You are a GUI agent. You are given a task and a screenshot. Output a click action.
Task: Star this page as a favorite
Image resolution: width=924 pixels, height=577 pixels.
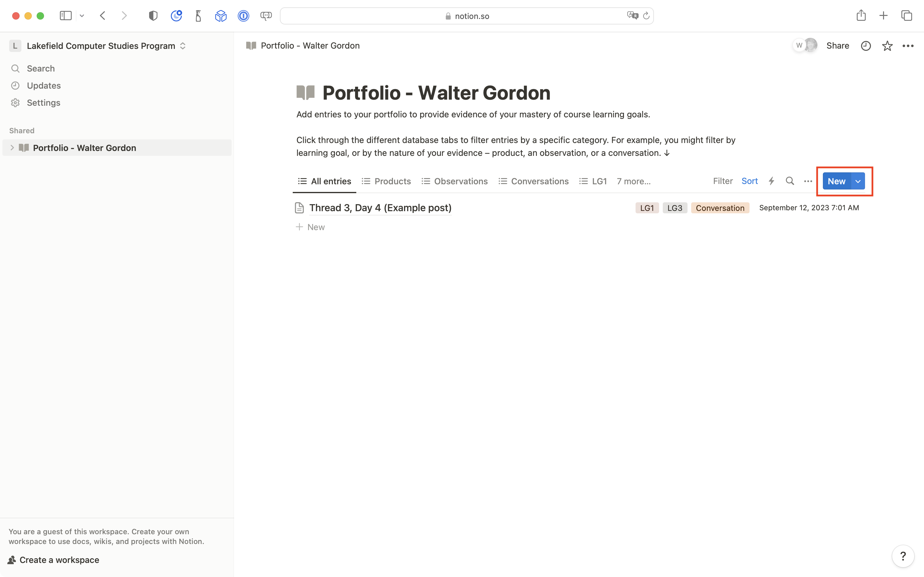pos(887,46)
